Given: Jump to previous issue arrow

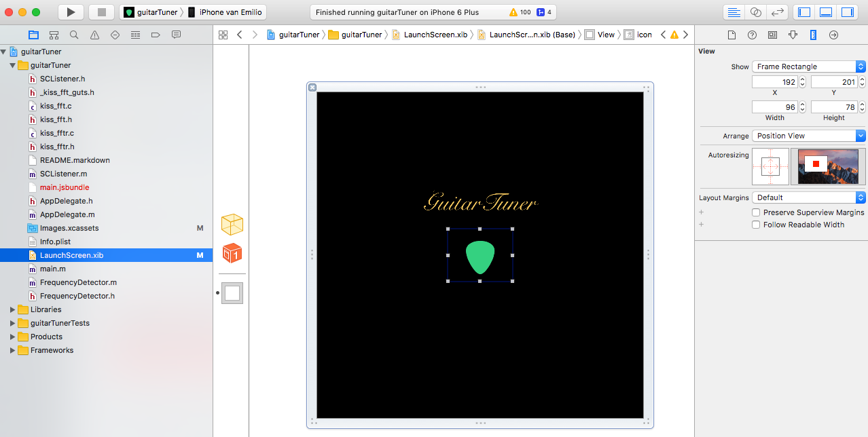Looking at the screenshot, I should pyautogui.click(x=663, y=35).
